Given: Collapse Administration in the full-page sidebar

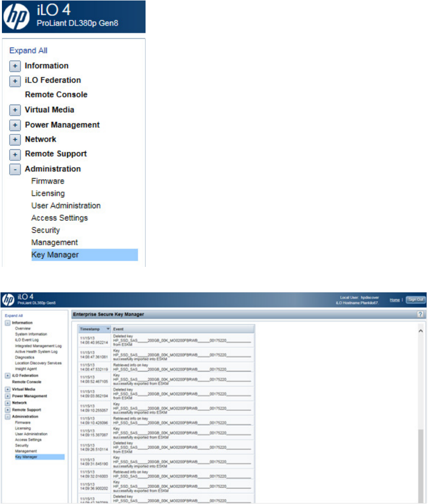Looking at the screenshot, I should coord(7,417).
